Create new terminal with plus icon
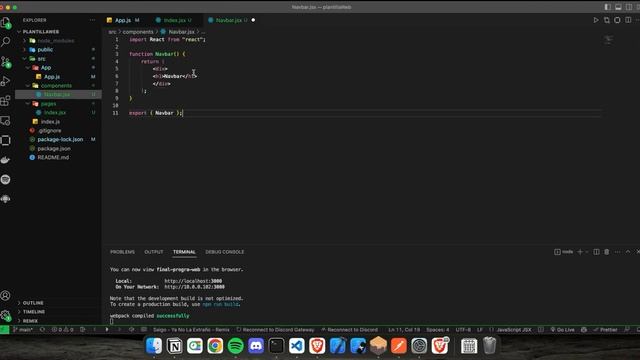The width and height of the screenshot is (640, 360). 580,252
